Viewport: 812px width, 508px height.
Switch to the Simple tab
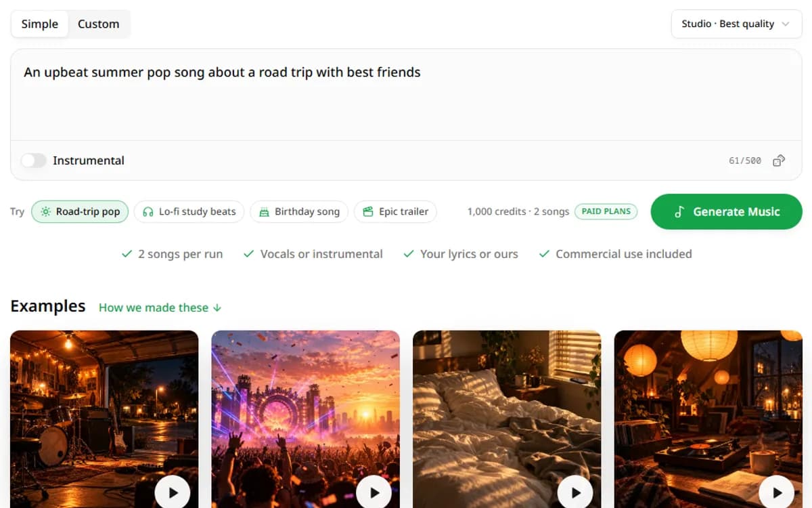point(40,24)
